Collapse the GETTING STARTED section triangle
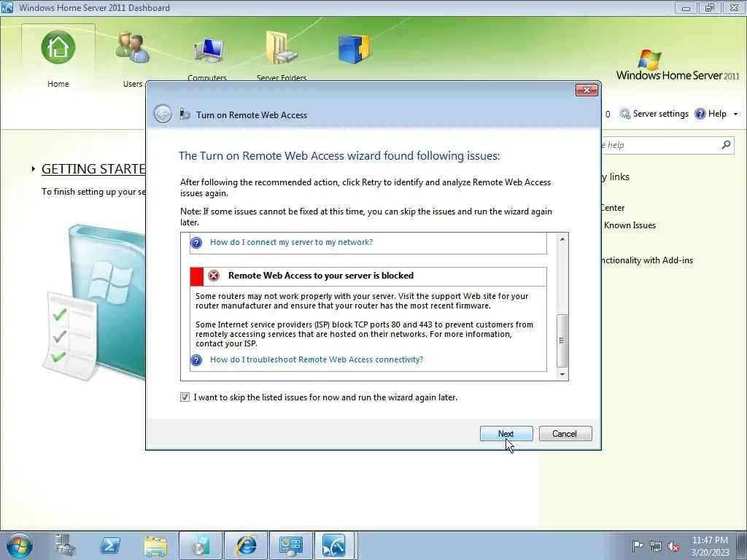 pos(34,168)
